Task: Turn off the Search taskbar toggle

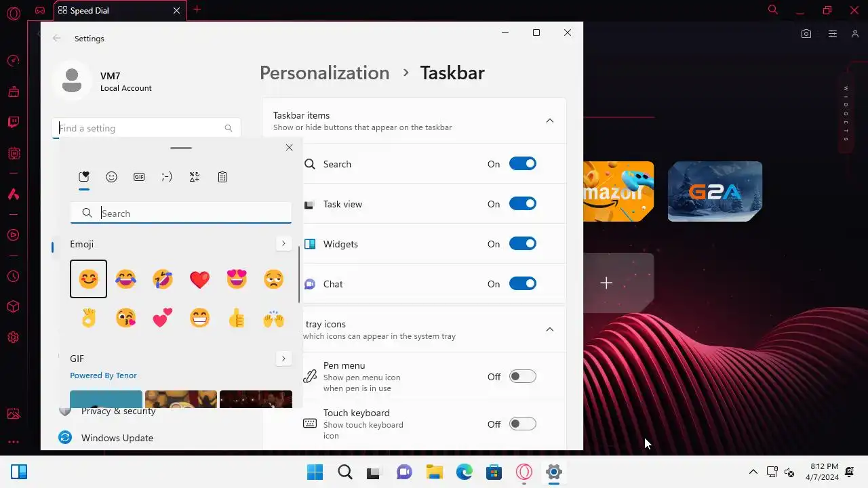Action: [x=522, y=163]
